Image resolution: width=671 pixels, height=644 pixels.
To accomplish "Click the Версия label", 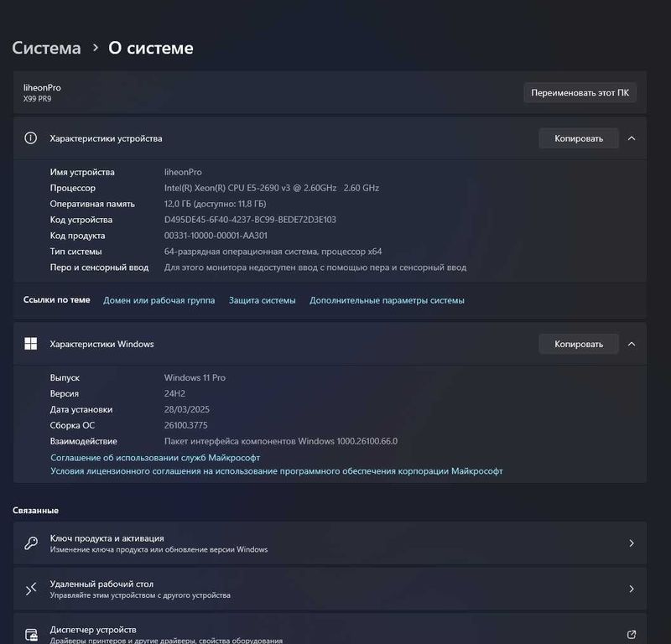I will coord(65,393).
